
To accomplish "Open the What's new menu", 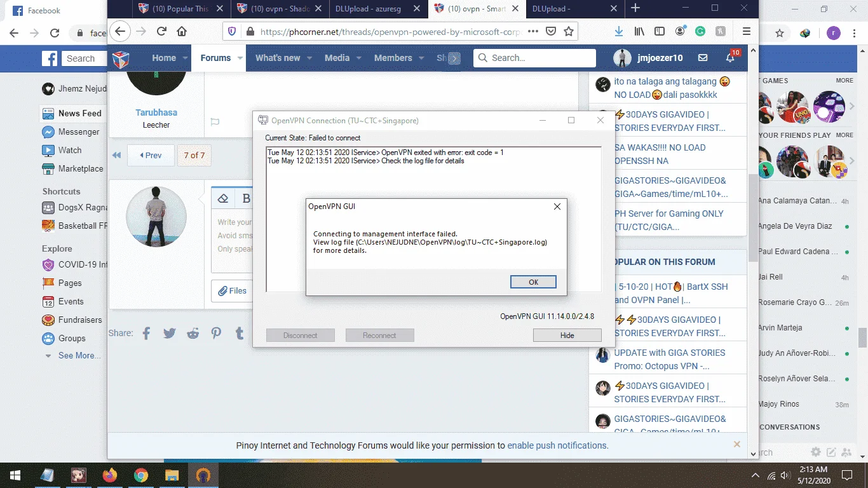I will coord(278,58).
